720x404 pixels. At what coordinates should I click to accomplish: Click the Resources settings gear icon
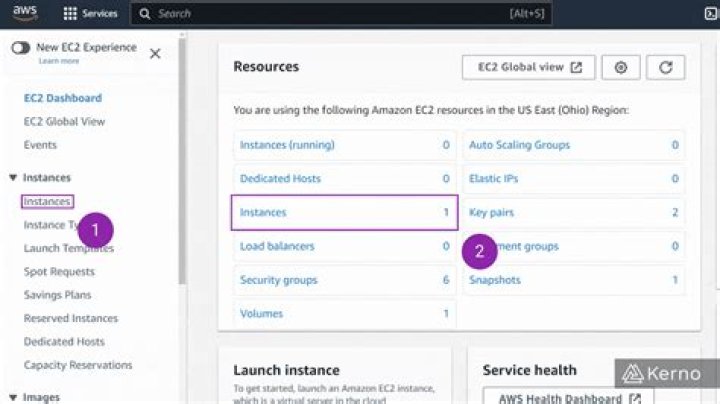point(621,67)
